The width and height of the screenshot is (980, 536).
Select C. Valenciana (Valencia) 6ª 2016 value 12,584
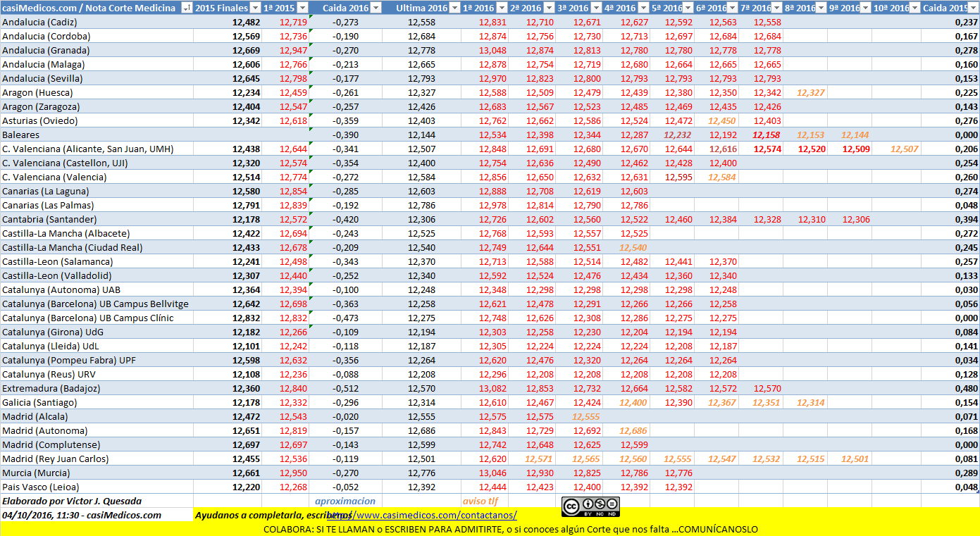[722, 177]
